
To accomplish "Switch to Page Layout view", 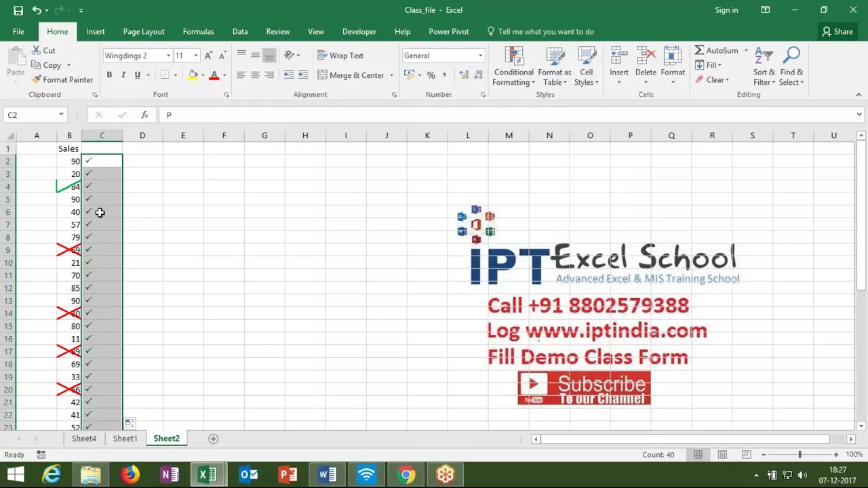I will [722, 455].
